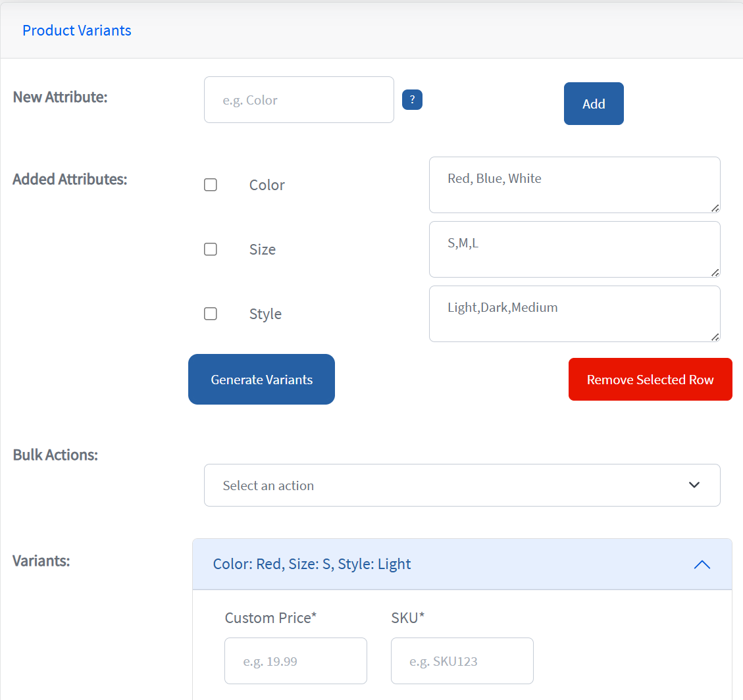The image size is (743, 700).
Task: Tick the Size attribute checkbox
Action: pos(211,249)
